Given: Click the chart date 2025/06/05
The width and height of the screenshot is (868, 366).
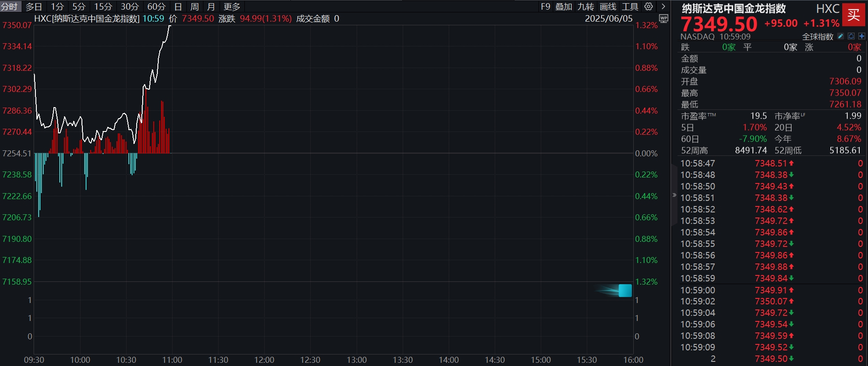Looking at the screenshot, I should [609, 18].
